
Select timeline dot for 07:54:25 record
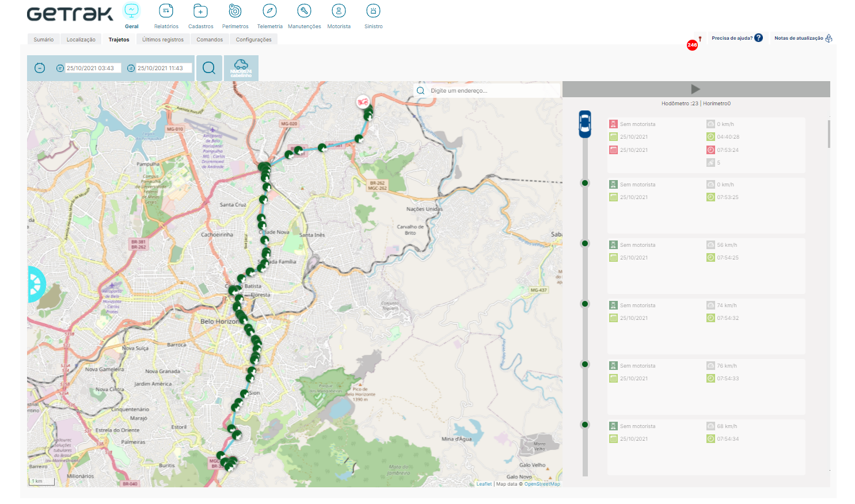click(x=585, y=243)
